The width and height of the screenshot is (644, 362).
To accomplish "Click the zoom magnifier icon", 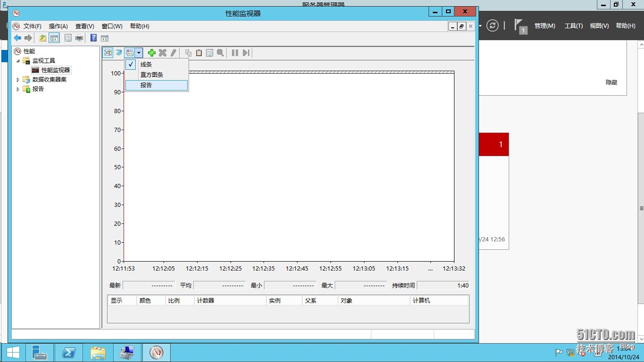I will [220, 53].
